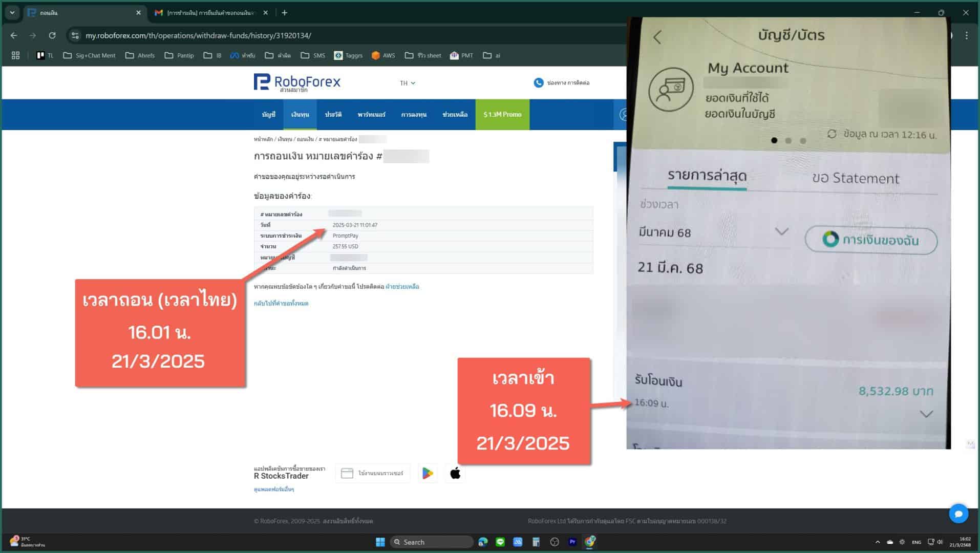Open the LINE app in taskbar
Image resolution: width=980 pixels, height=553 pixels.
500,542
